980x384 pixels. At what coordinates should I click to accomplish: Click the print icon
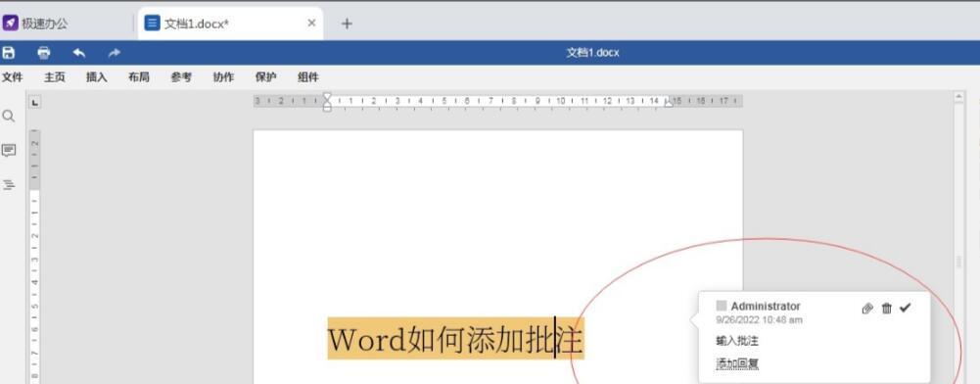(44, 53)
